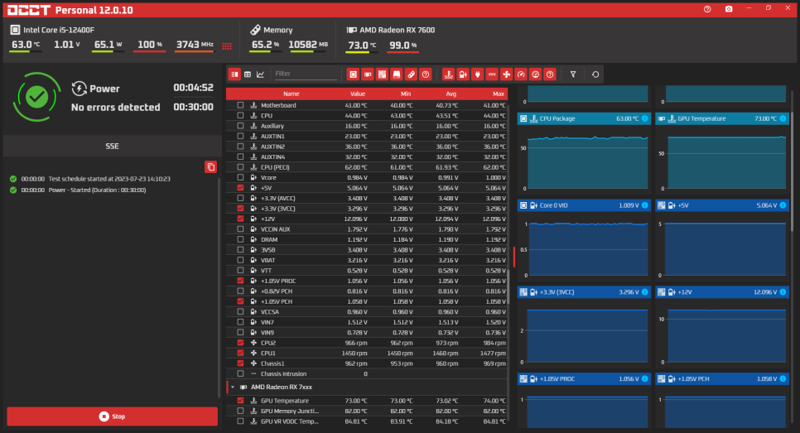The height and width of the screenshot is (433, 800).
Task: Click the info icon on Core 0 VID graph
Action: tap(645, 205)
